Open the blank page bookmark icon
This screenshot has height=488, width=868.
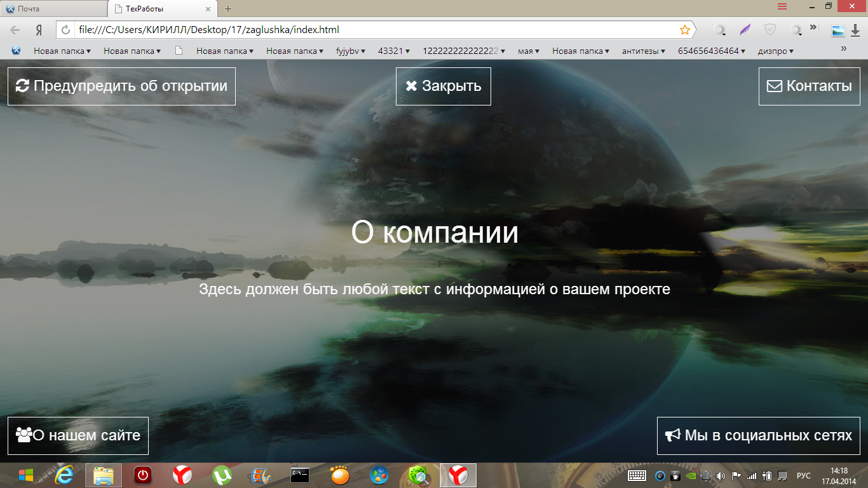pos(179,51)
